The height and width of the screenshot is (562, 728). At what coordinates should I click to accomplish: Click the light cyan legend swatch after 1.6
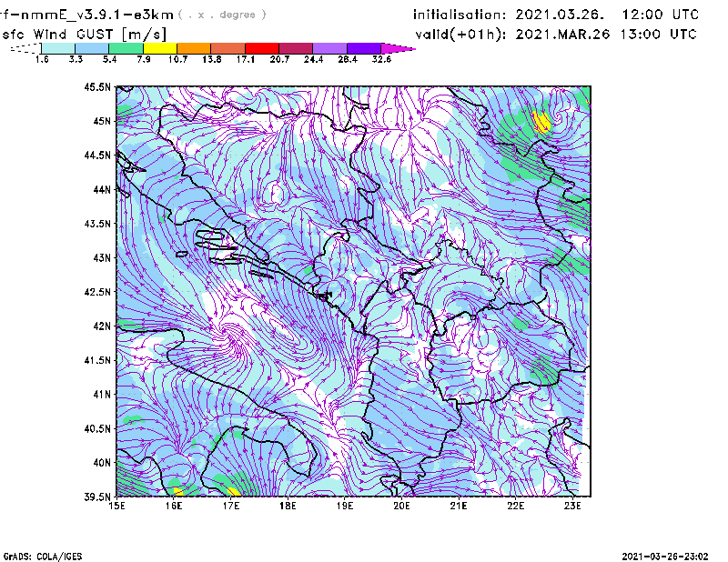click(x=58, y=48)
